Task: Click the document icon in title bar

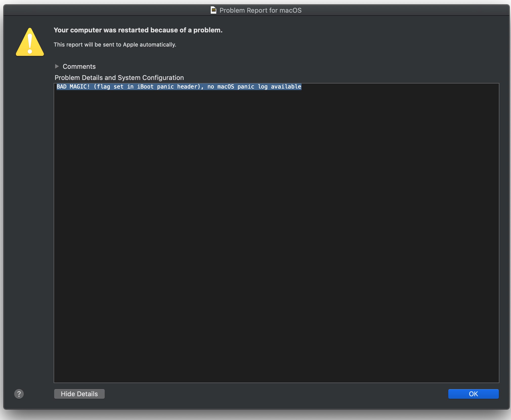Action: [x=214, y=10]
